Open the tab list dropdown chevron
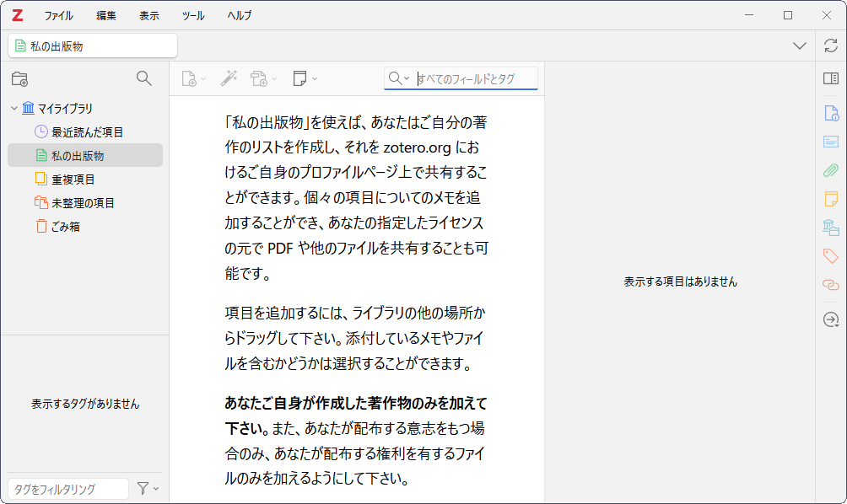Image resolution: width=847 pixels, height=504 pixels. tap(800, 46)
